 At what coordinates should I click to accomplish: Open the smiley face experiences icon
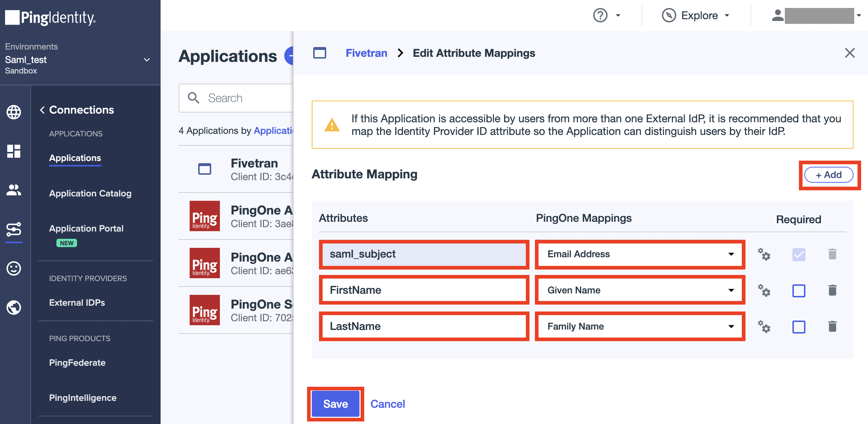coord(14,268)
